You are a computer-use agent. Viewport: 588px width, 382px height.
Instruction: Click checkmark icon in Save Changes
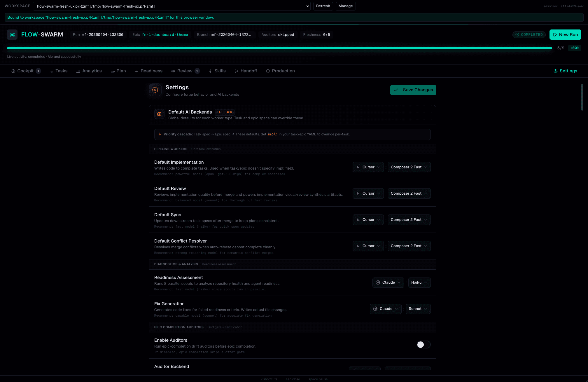(396, 90)
